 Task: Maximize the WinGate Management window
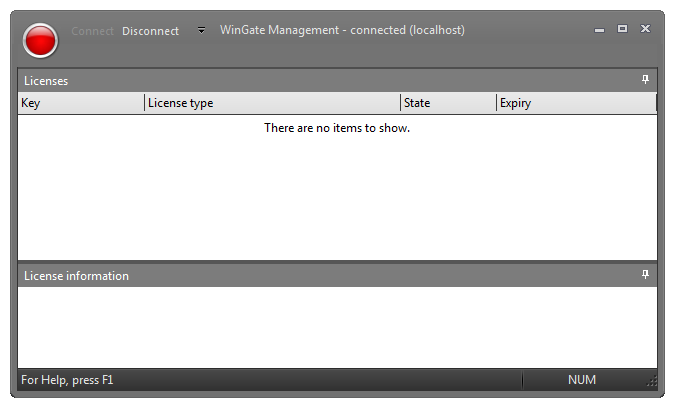[622, 29]
